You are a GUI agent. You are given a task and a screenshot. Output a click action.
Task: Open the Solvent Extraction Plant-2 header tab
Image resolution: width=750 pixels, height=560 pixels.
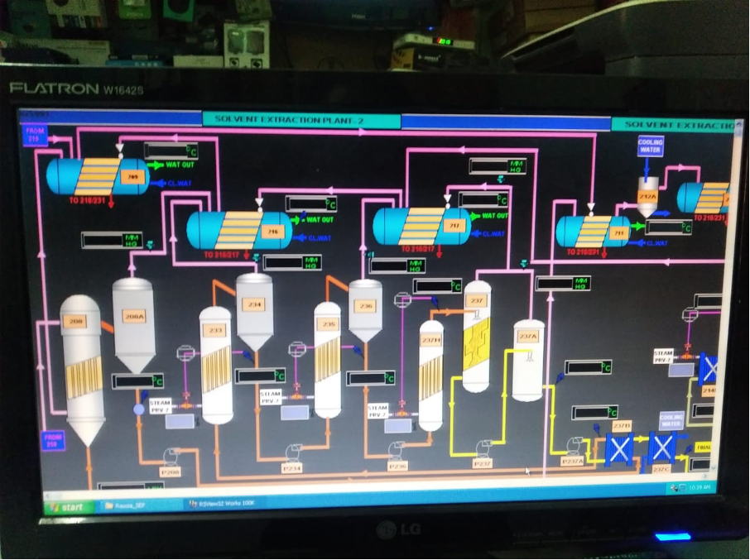301,120
